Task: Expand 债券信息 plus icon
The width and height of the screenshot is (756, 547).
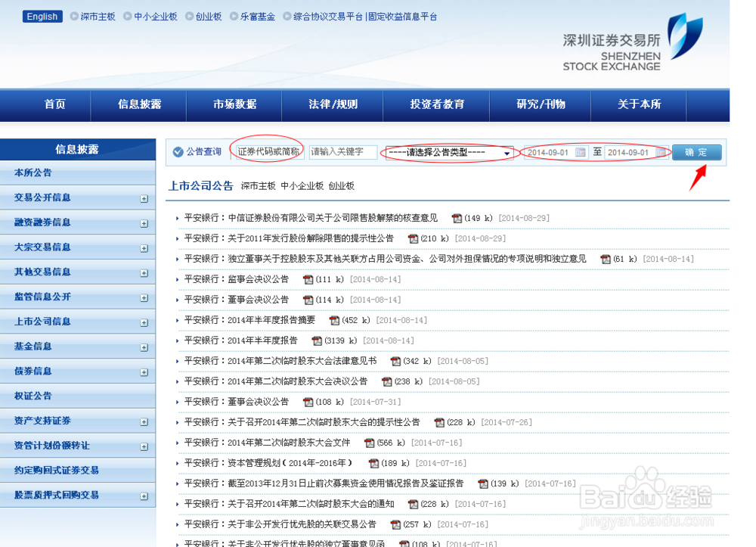Action: (144, 372)
